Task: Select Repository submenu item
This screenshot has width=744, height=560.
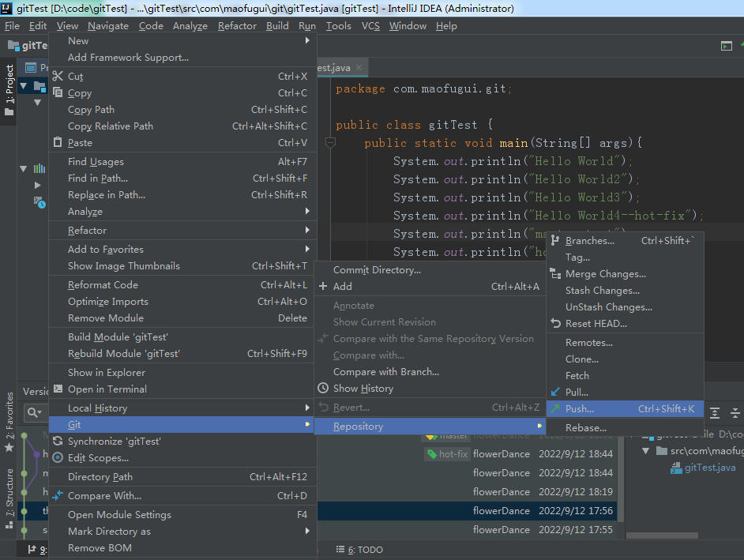Action: 430,427
